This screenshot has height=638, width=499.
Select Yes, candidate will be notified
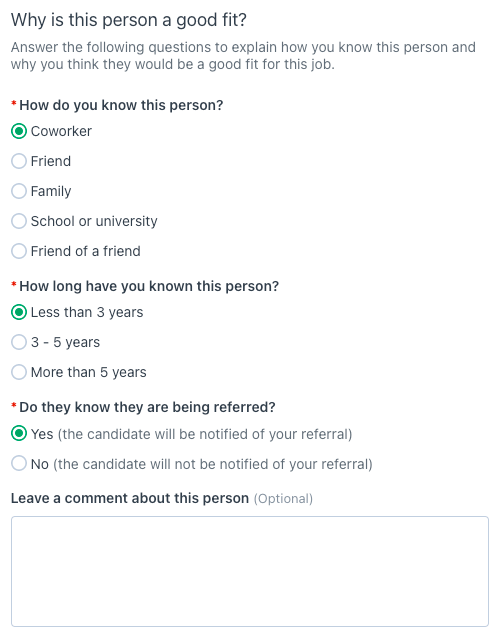pyautogui.click(x=19, y=434)
